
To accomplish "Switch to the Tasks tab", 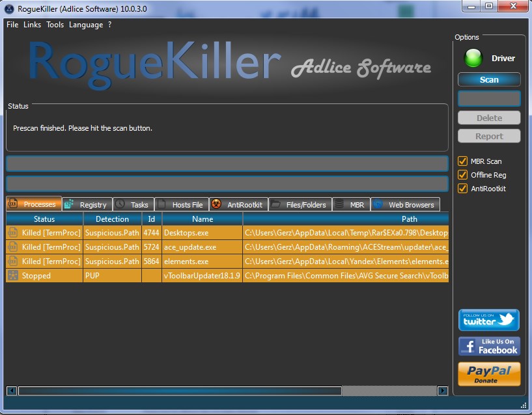I will (x=133, y=204).
